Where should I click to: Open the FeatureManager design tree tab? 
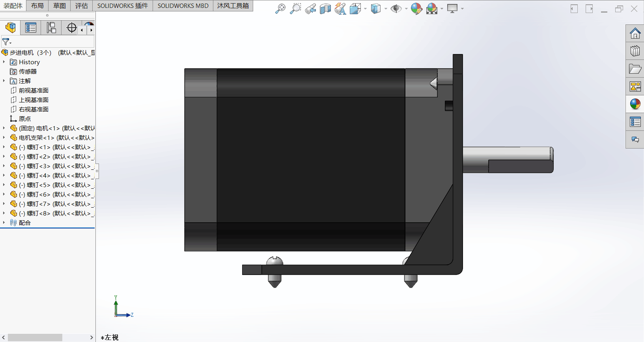[x=11, y=28]
